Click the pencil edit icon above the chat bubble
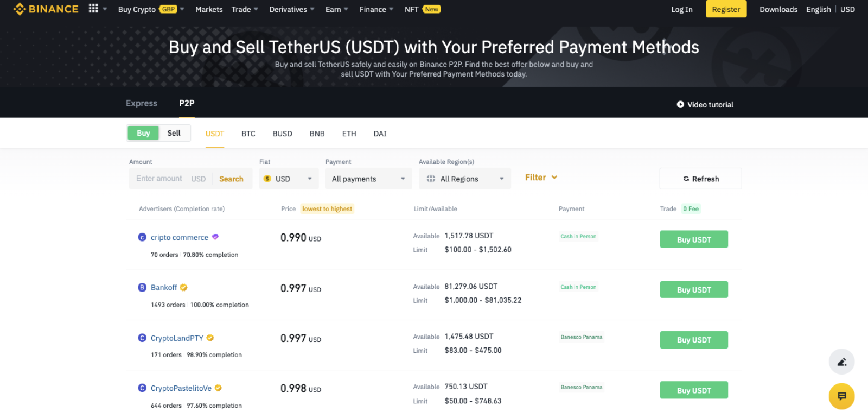 841,362
